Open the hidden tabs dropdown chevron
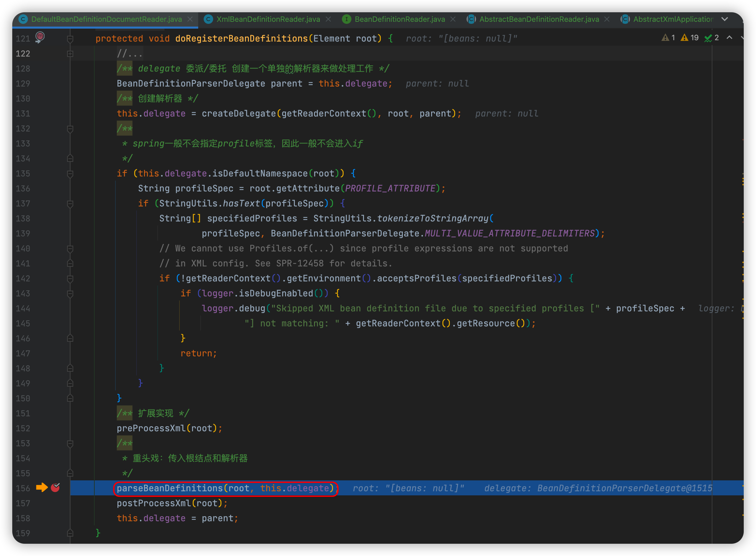The width and height of the screenshot is (756, 556). 725,19
